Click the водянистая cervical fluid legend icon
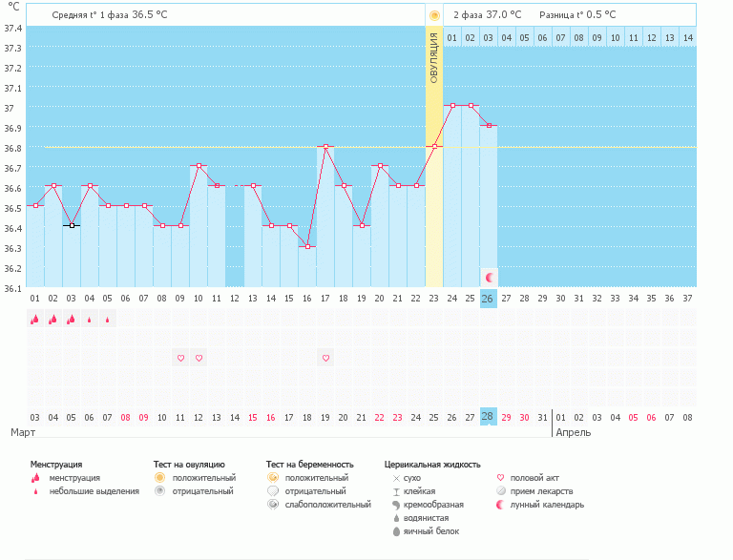Viewport: 733px width, 560px height. click(395, 517)
